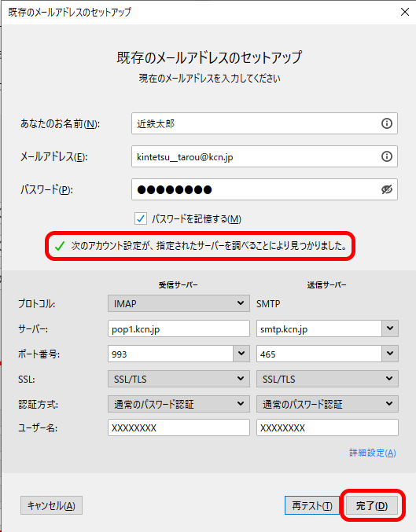Image resolution: width=416 pixels, height=532 pixels.
Task: Expand the smtp.kcn.jp server dropdown arrow
Action: click(390, 328)
